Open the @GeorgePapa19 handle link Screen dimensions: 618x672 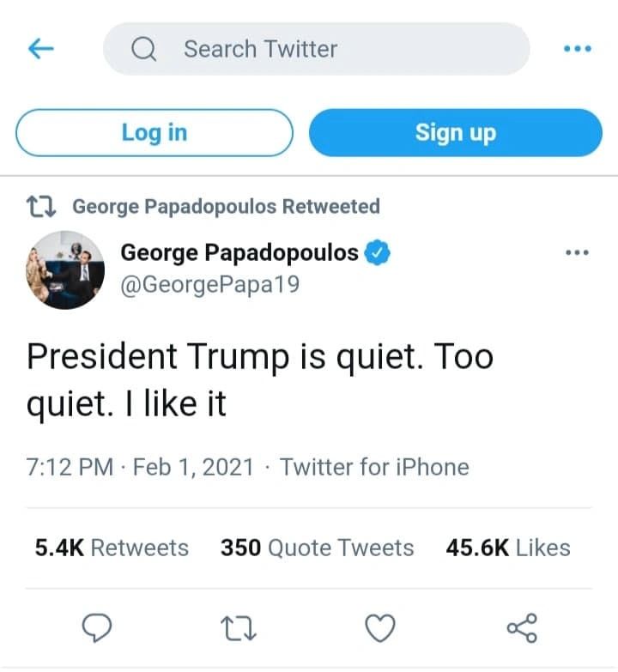tap(210, 285)
